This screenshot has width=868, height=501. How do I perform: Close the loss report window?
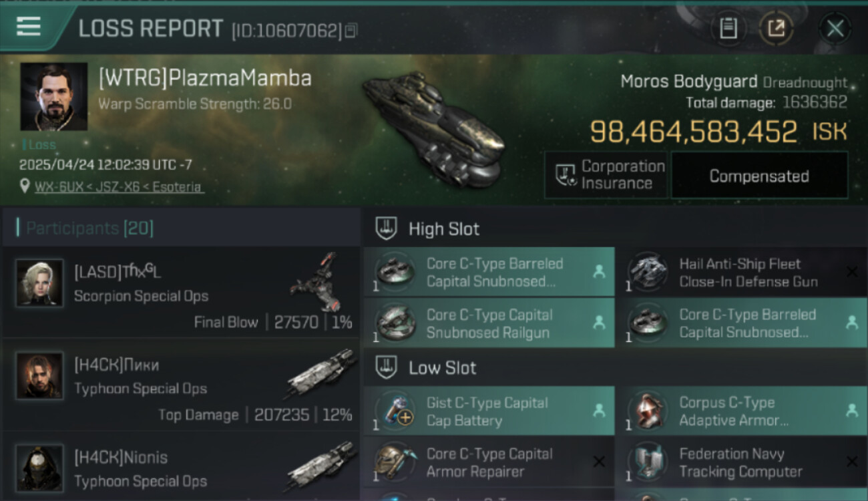coord(835,29)
